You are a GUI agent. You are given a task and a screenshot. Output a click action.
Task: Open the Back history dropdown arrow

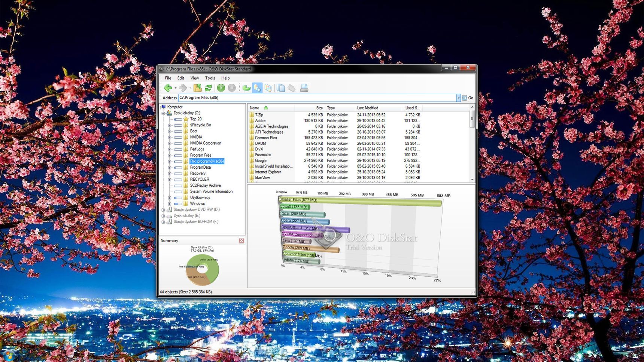(x=175, y=88)
